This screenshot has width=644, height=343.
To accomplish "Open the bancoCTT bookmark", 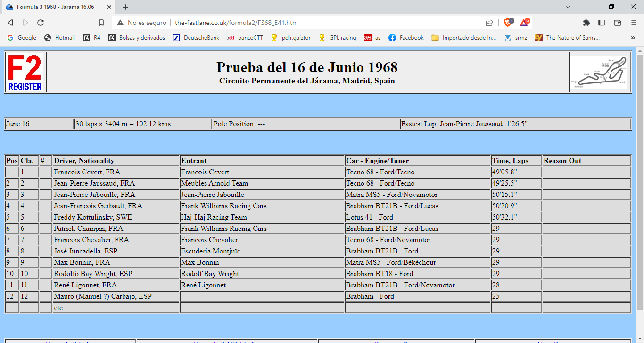I will tap(245, 38).
